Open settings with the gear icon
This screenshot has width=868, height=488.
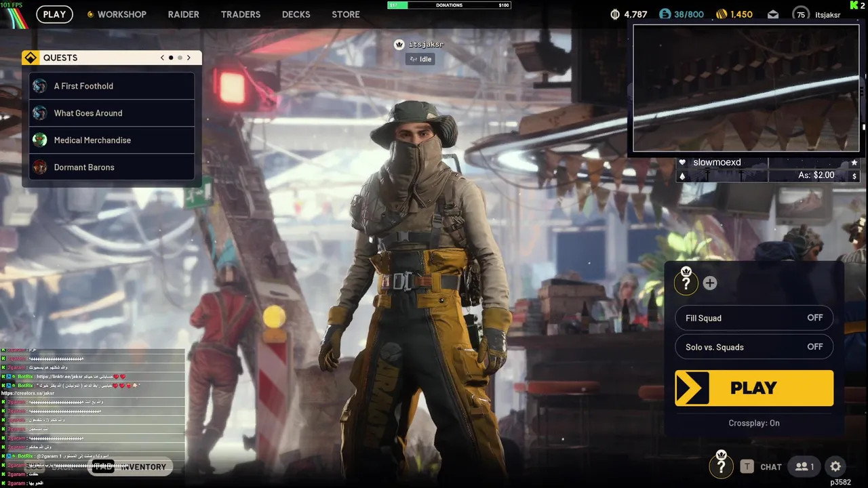(x=835, y=466)
